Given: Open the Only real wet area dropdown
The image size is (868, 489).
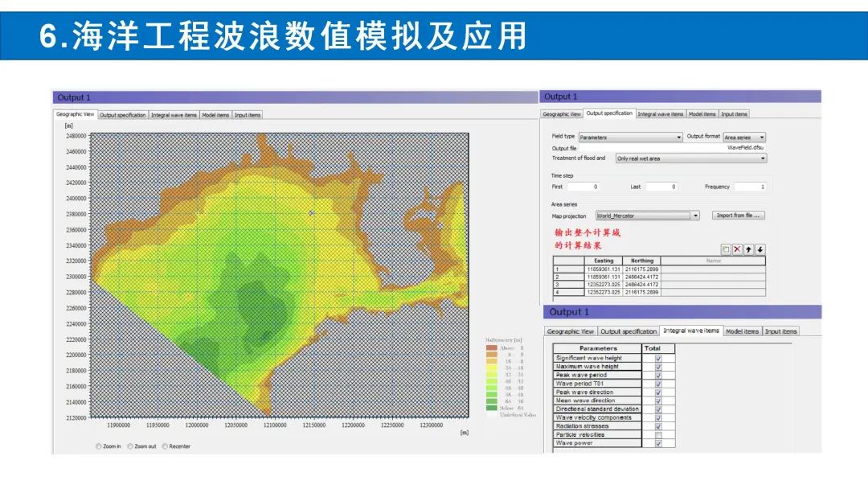Looking at the screenshot, I should point(691,158).
